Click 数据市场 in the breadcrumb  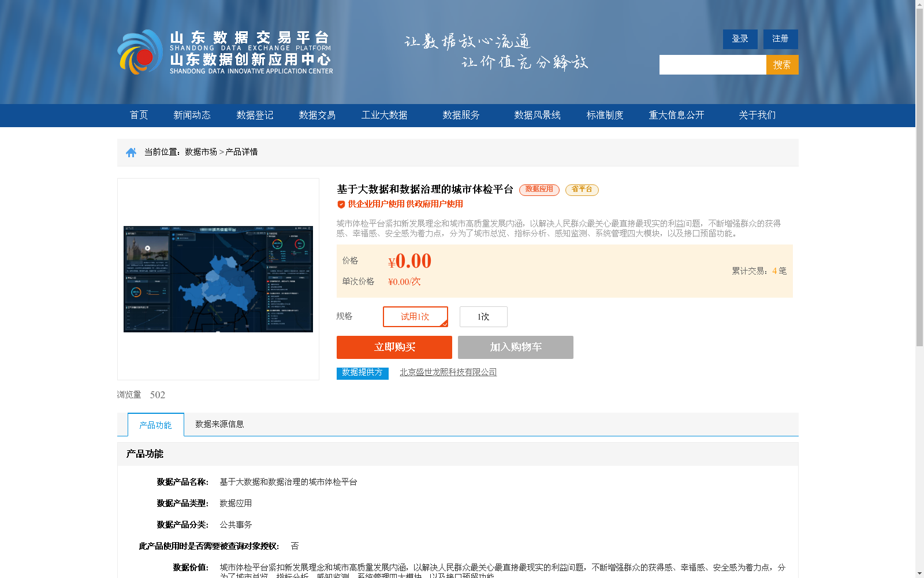tap(201, 152)
